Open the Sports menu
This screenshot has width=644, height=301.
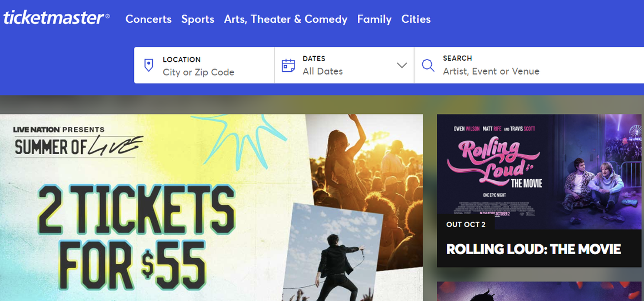198,19
